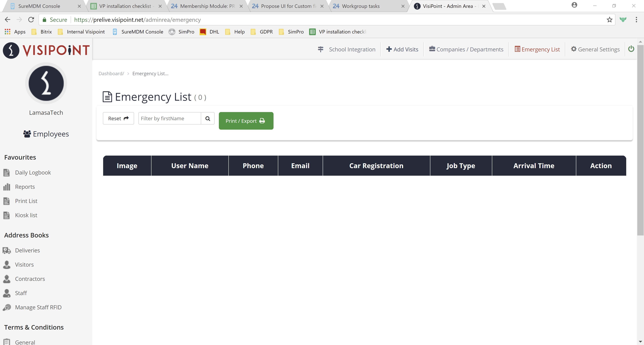644x345 pixels.
Task: Reload the page
Action: [31, 19]
